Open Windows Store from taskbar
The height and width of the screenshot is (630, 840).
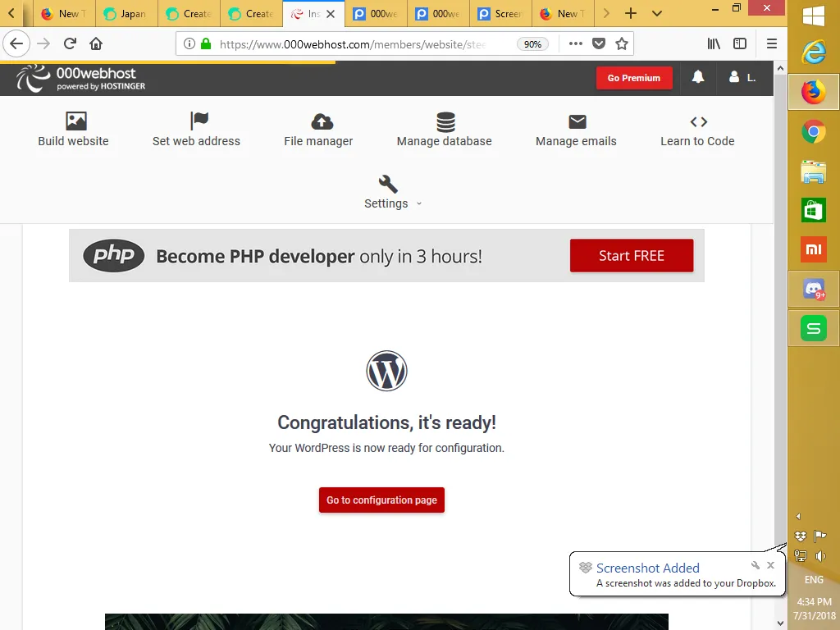[x=813, y=211]
